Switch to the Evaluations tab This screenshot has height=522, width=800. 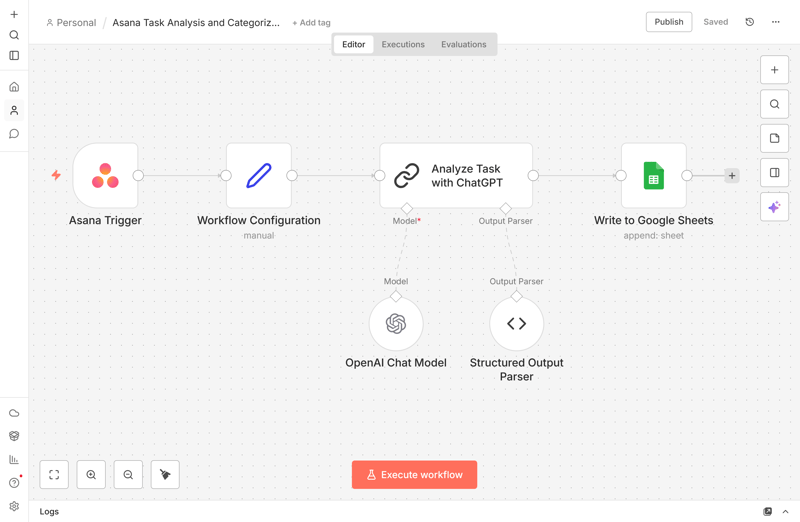coord(464,44)
